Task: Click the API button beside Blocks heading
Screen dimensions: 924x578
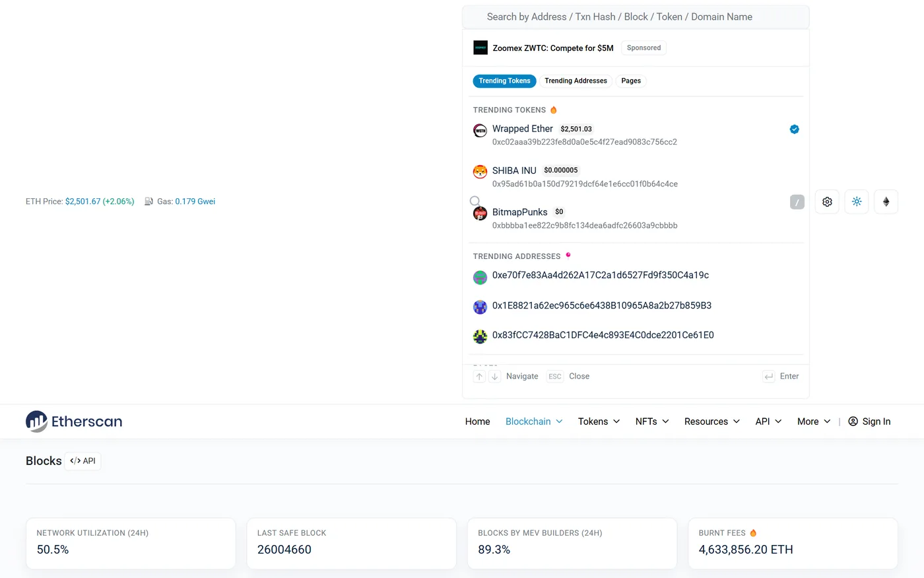Action: coord(82,461)
